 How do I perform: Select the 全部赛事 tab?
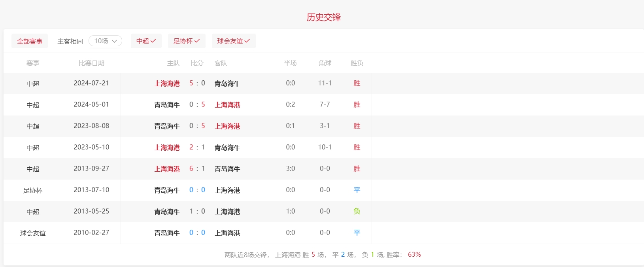(x=30, y=41)
